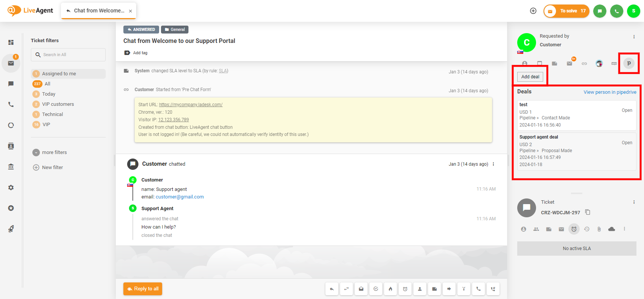The height and width of the screenshot is (299, 644).
Task: Open the cloud icon in the ticket panel
Action: 612,229
